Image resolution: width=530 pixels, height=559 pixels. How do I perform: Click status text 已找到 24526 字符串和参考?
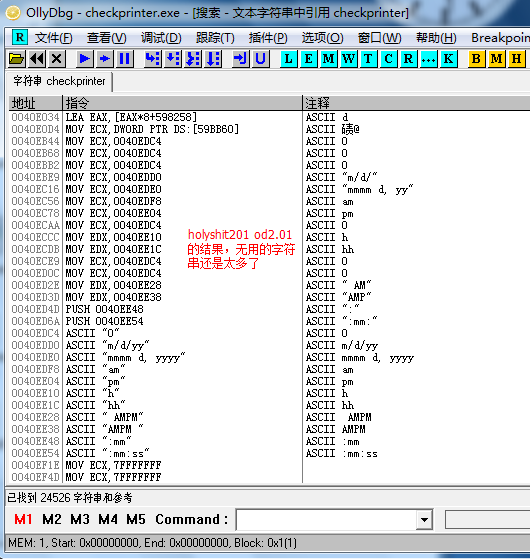pos(70,498)
